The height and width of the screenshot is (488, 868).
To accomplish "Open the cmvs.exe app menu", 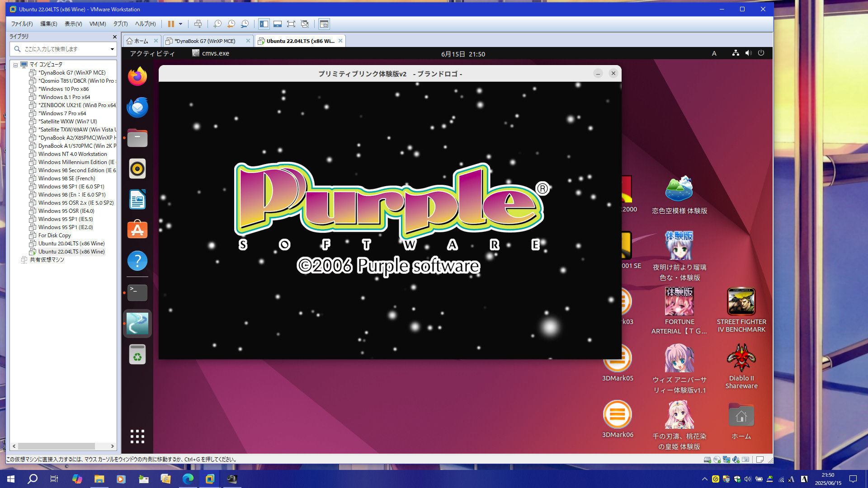I will (x=211, y=53).
